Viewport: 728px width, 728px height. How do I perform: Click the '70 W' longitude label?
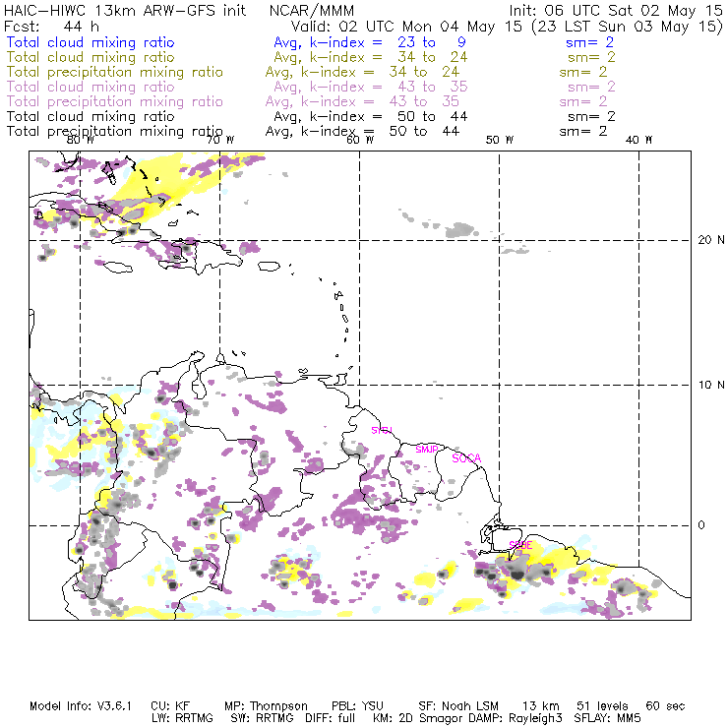(x=220, y=140)
